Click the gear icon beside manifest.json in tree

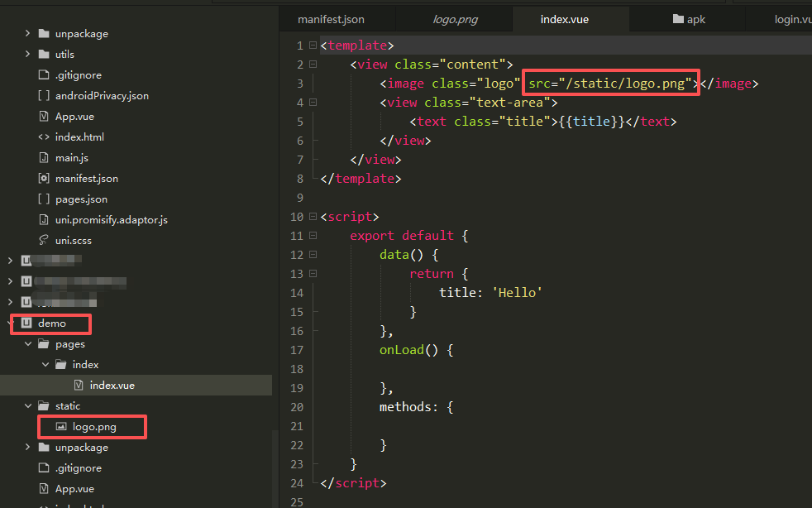[x=44, y=179]
